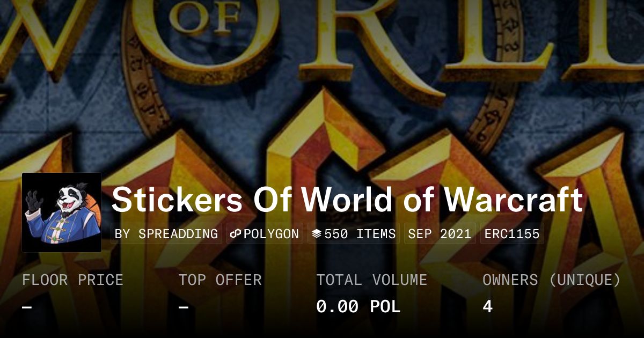Click the SEP 2021 date badge
644x338 pixels.
tap(440, 234)
